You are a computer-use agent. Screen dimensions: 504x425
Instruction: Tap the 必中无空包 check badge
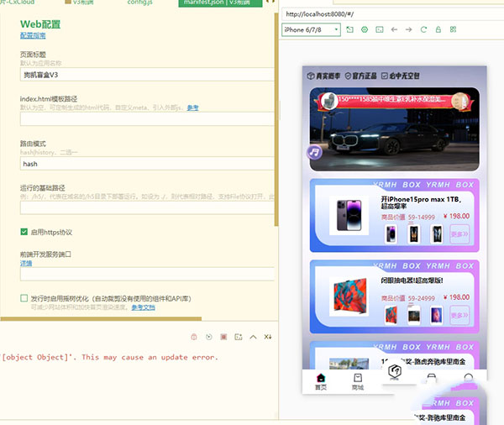401,76
